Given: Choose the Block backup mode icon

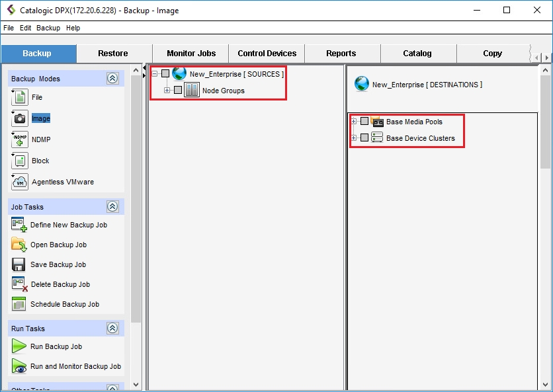Looking at the screenshot, I should (x=20, y=161).
